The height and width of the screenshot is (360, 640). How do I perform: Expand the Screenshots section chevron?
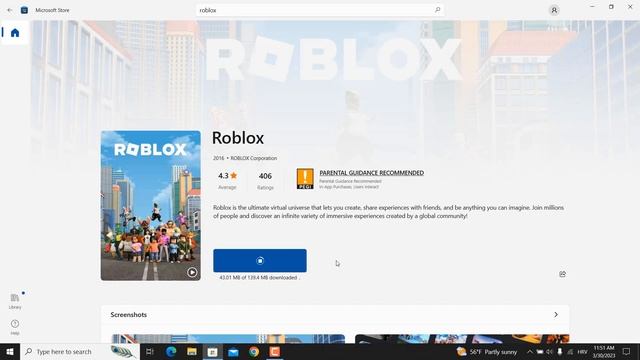pos(556,315)
